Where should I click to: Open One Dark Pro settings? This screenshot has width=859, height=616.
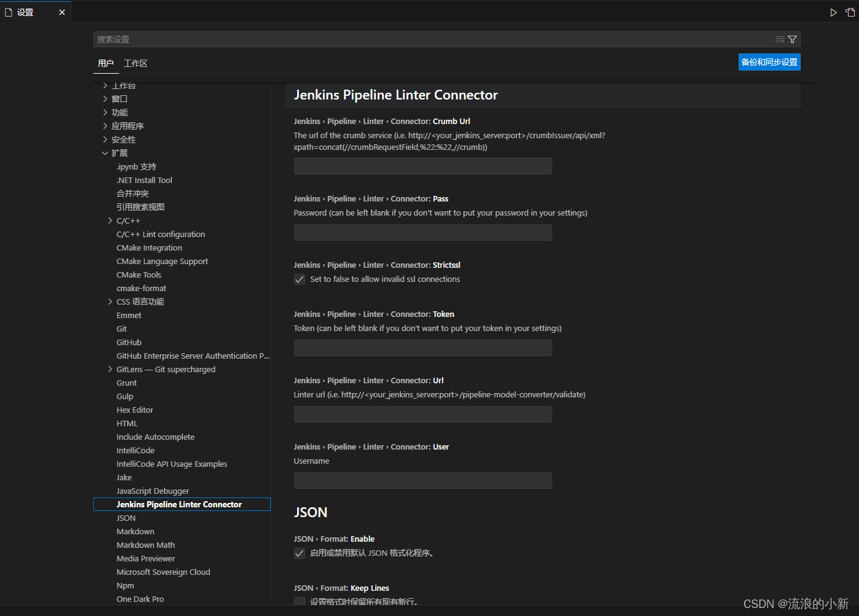click(140, 599)
